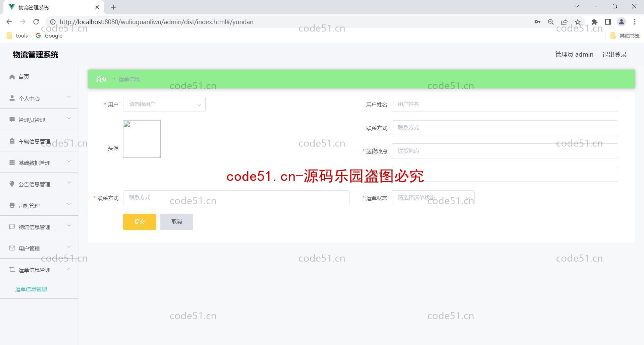
Task: Click the grid icon beside 基础数据管理
Action: coord(12,162)
